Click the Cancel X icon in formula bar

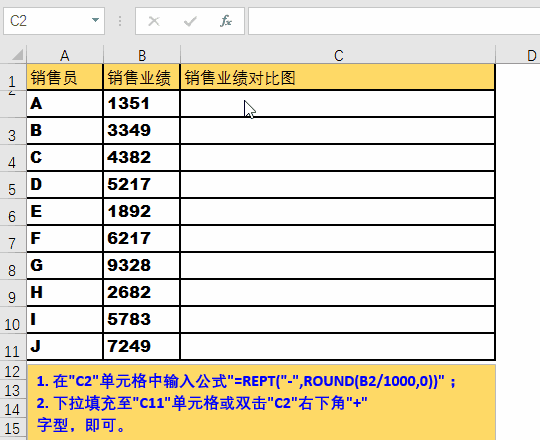154,21
